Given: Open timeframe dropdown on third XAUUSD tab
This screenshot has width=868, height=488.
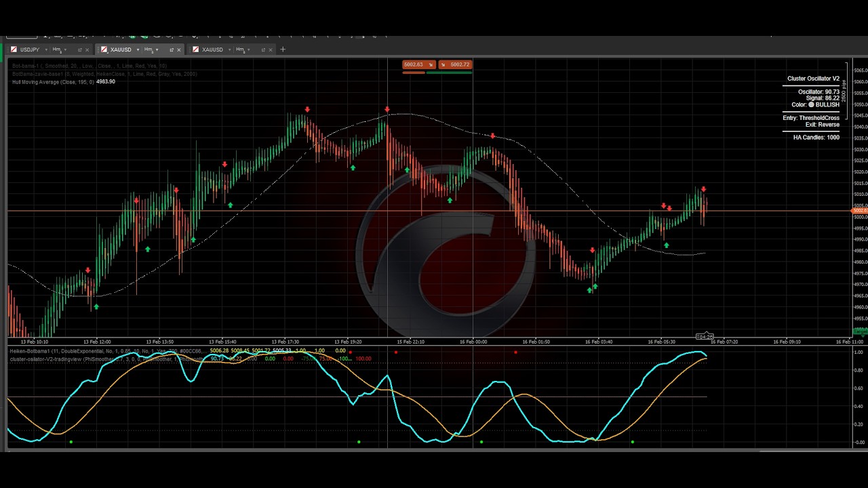Looking at the screenshot, I should 248,49.
